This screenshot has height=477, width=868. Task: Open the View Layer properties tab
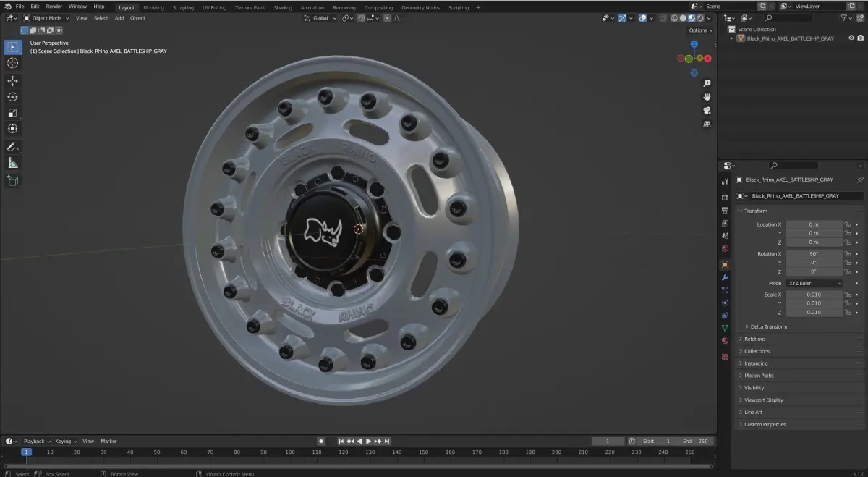point(725,223)
